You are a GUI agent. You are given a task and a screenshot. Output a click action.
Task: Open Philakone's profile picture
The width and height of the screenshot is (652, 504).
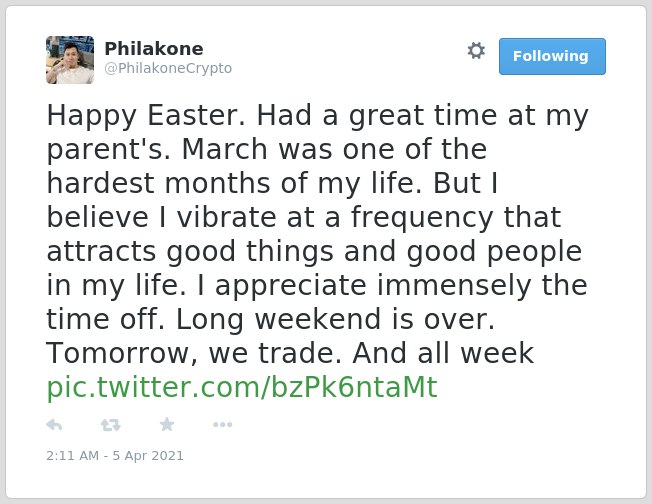pyautogui.click(x=70, y=60)
